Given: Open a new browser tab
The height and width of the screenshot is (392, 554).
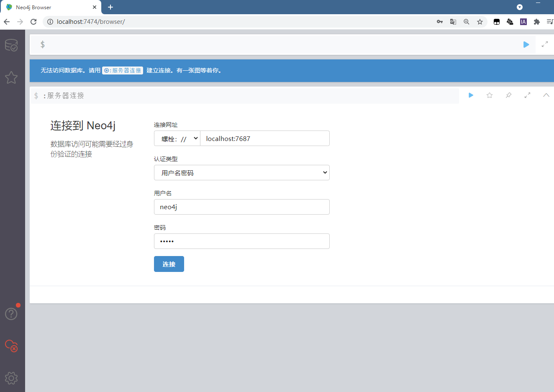Looking at the screenshot, I should tap(110, 7).
